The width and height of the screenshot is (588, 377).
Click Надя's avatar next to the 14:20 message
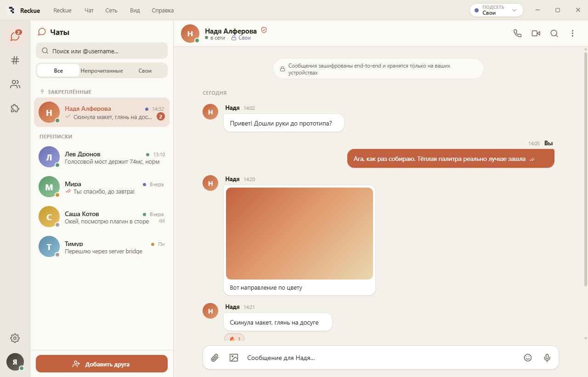click(x=210, y=183)
